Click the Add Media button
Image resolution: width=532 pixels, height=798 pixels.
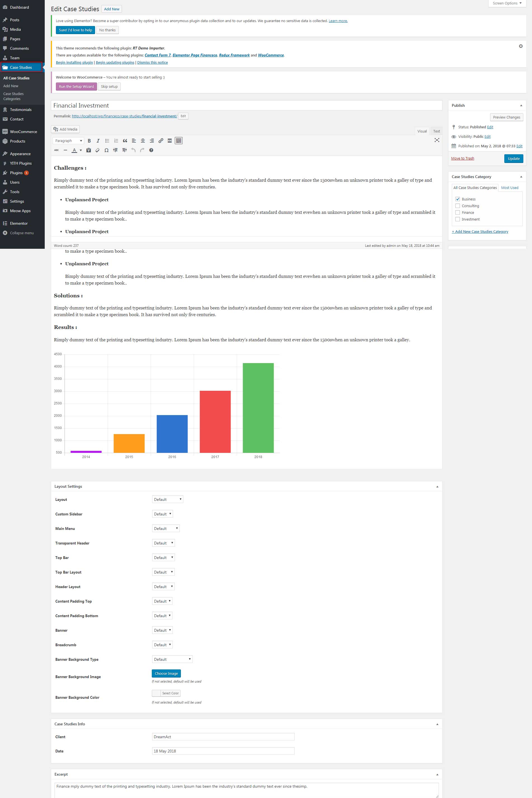65,129
